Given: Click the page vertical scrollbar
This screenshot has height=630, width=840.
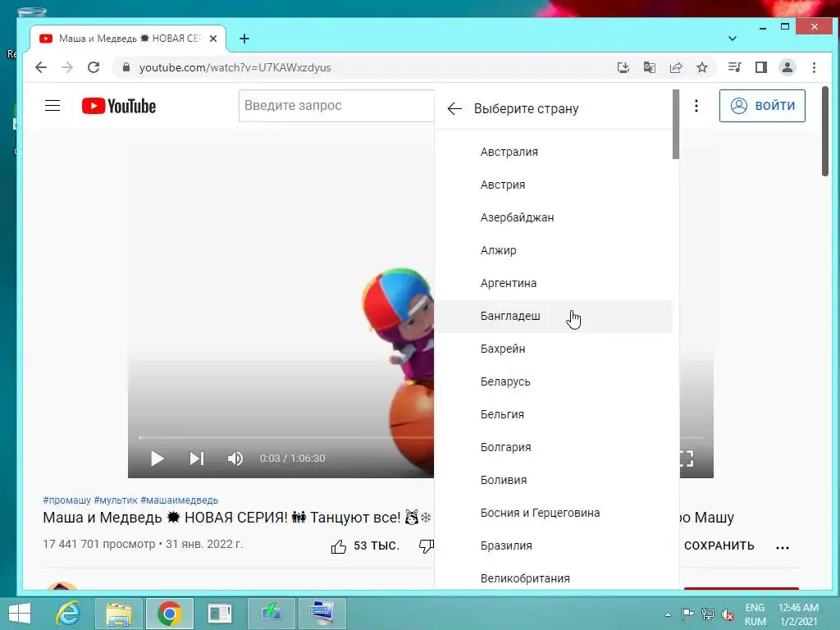Looking at the screenshot, I should pos(825,131).
